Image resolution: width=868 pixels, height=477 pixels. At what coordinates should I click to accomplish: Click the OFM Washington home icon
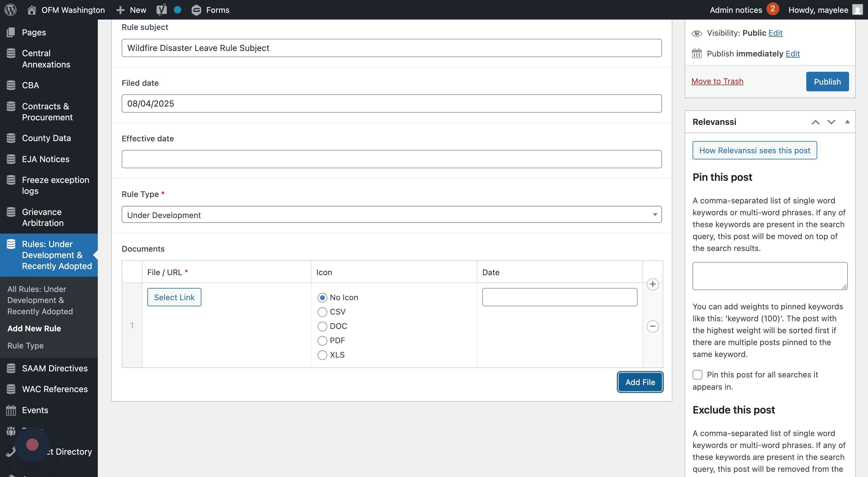32,10
